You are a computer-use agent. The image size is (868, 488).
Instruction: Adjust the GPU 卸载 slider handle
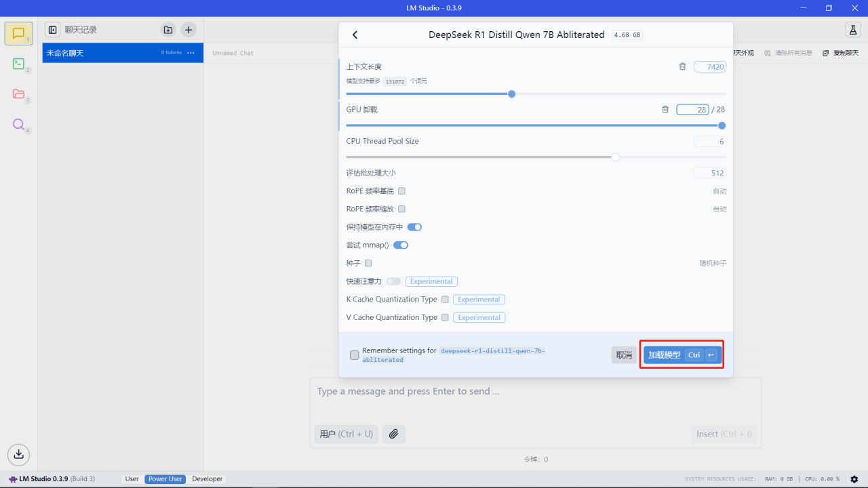click(722, 125)
